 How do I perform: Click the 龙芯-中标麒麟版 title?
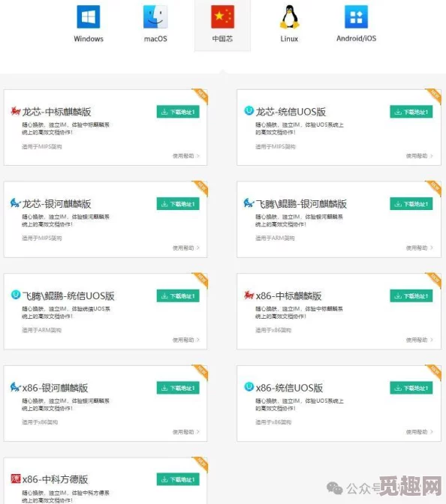coord(56,112)
